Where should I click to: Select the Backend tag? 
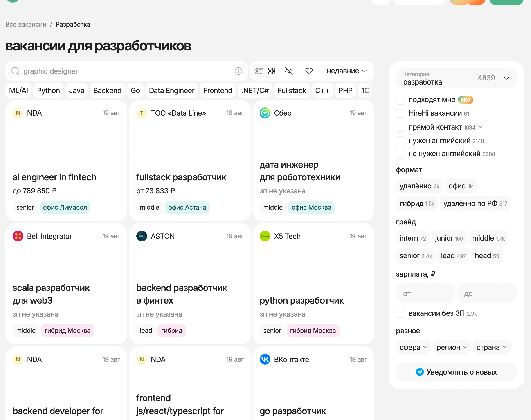pos(107,90)
